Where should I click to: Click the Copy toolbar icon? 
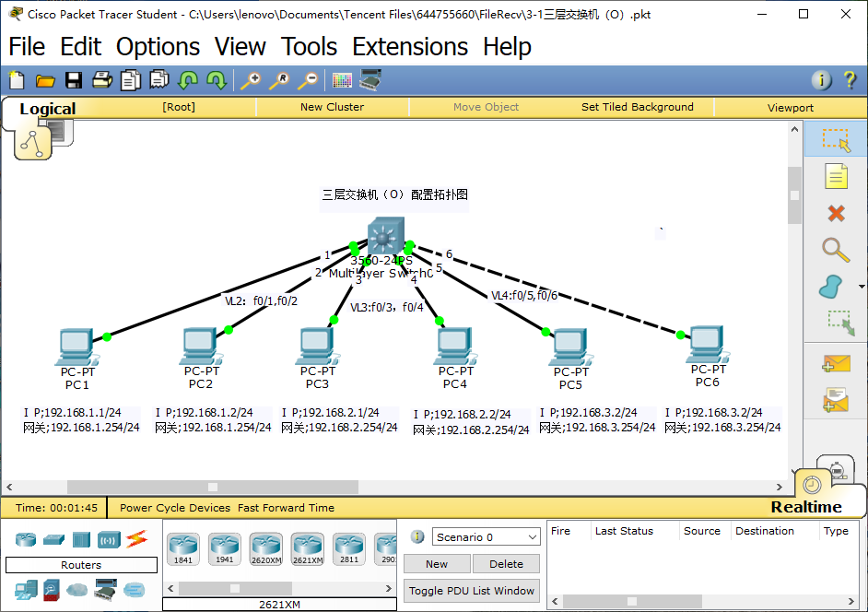click(x=131, y=80)
